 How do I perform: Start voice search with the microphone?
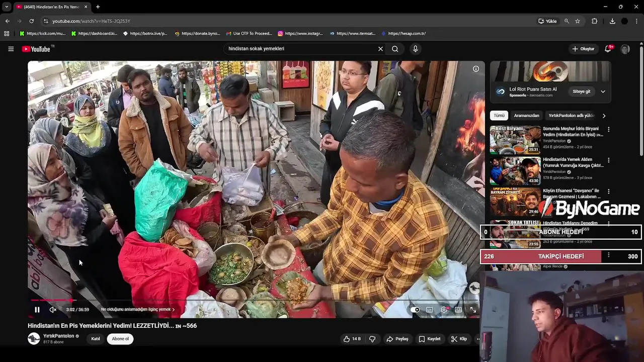415,49
